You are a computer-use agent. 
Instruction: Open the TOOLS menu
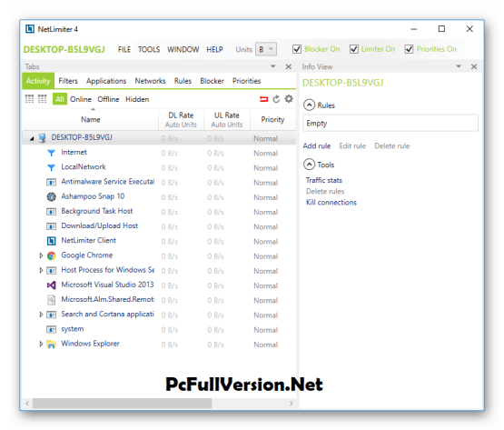point(149,50)
